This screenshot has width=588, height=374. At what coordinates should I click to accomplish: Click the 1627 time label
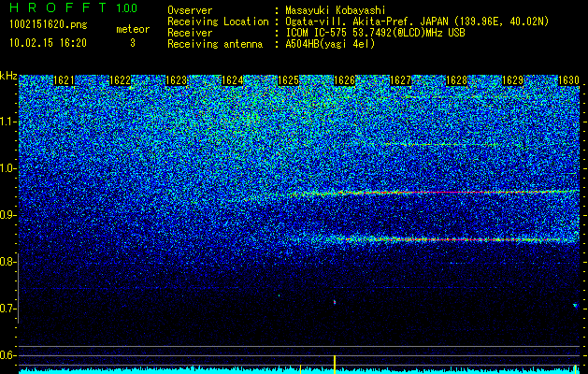400,80
